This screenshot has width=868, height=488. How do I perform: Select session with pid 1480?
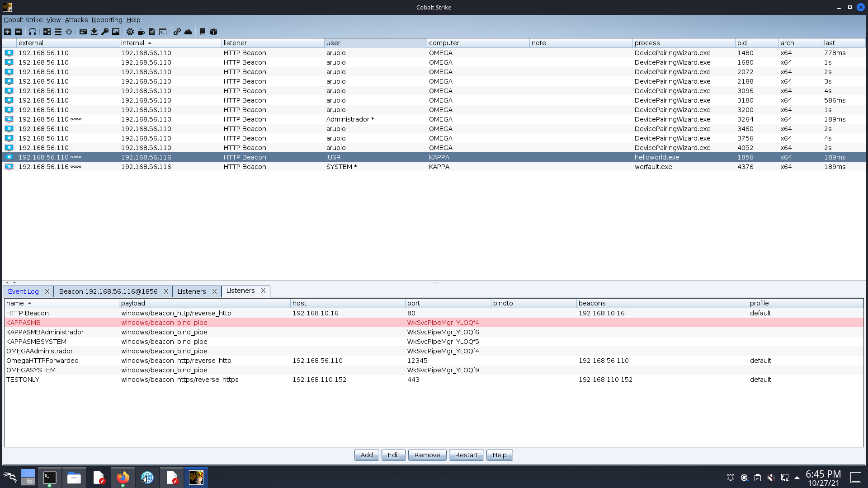pyautogui.click(x=434, y=53)
